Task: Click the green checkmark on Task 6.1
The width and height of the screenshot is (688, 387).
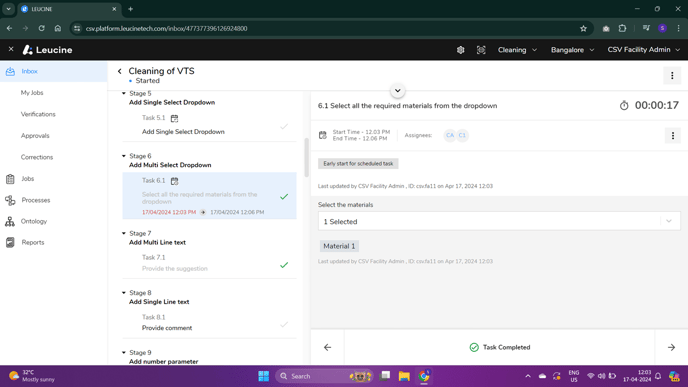Action: [284, 197]
